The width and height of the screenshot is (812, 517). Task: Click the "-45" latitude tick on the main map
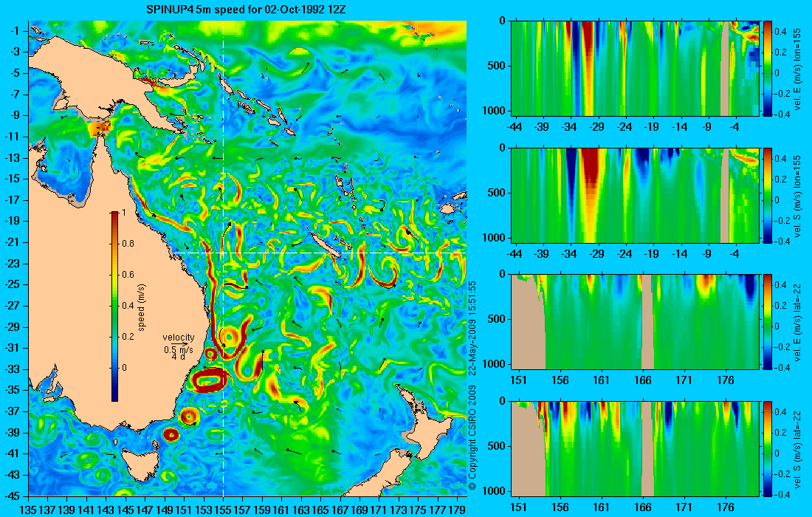pos(15,496)
